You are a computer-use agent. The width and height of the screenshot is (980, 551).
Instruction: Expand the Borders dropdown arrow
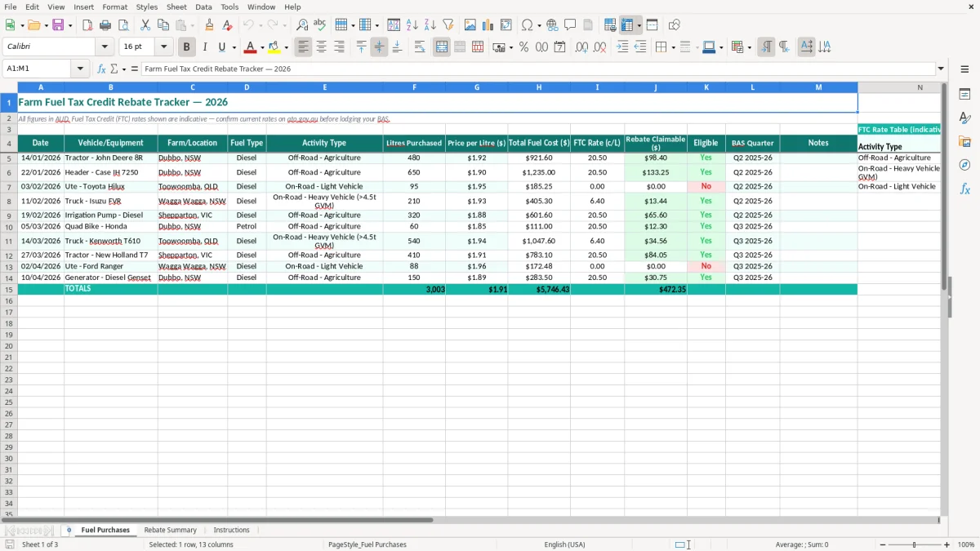click(x=672, y=47)
